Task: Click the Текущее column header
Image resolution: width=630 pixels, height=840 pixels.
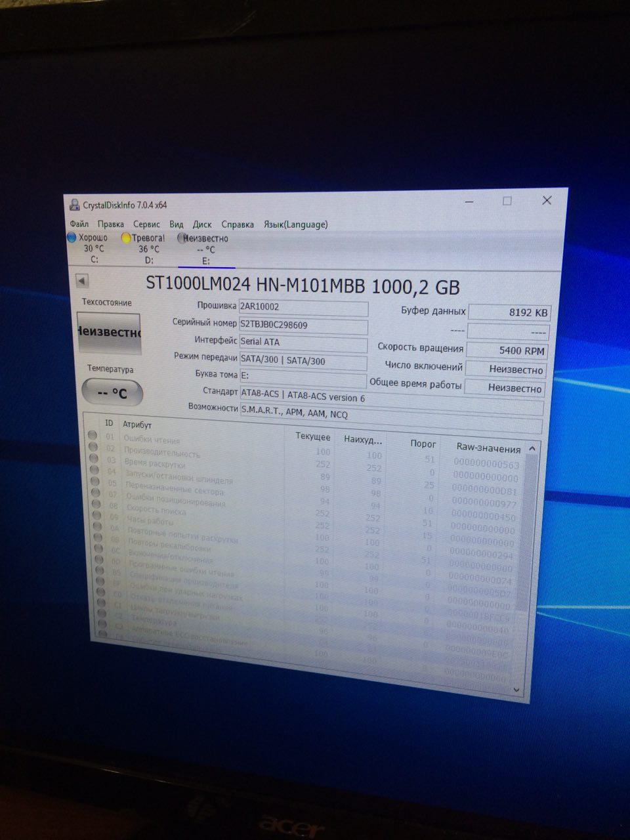Action: pos(313,436)
